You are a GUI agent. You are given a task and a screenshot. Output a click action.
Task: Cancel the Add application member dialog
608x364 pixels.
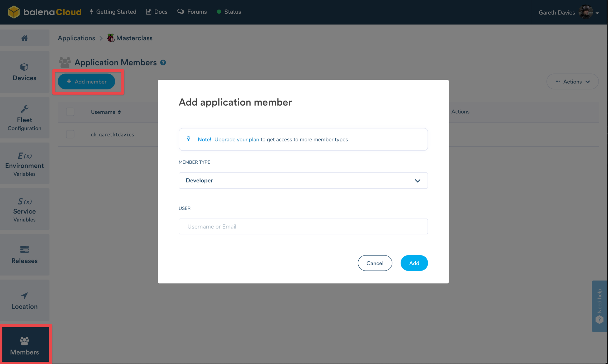click(375, 263)
